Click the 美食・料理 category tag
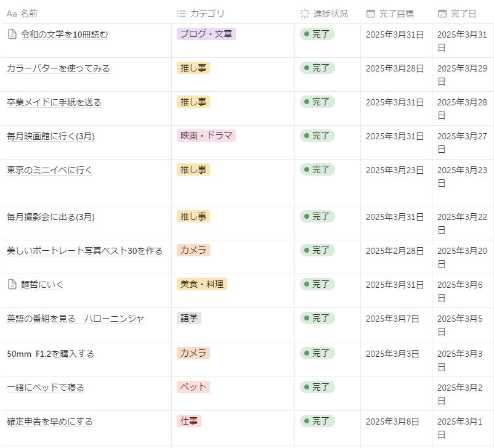The width and height of the screenshot is (494, 448). 201,284
